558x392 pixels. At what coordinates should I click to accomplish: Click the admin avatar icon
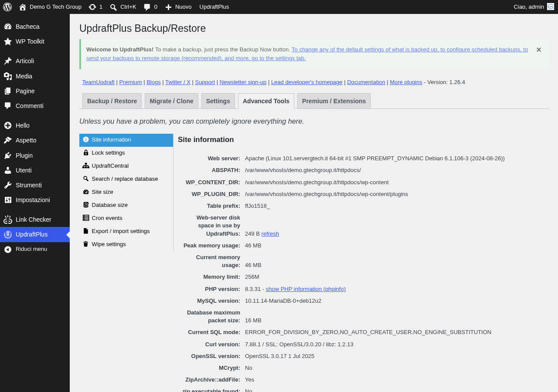coord(551,7)
